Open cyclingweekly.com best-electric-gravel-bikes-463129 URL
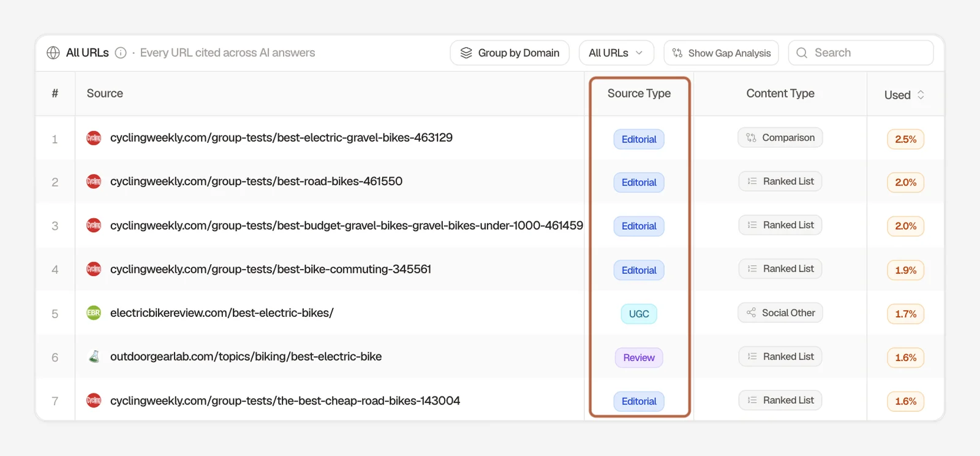Screen dimensions: 980x456 coord(281,138)
